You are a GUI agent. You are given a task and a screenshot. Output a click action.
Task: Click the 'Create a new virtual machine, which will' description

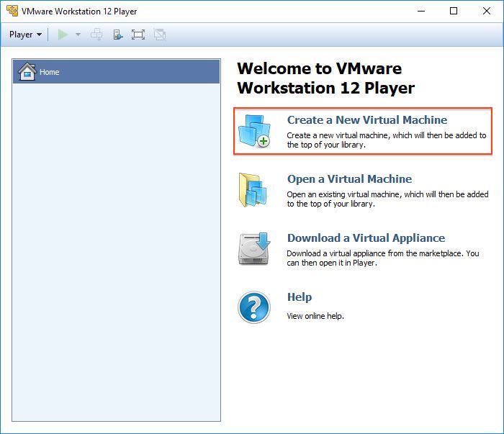pos(387,140)
